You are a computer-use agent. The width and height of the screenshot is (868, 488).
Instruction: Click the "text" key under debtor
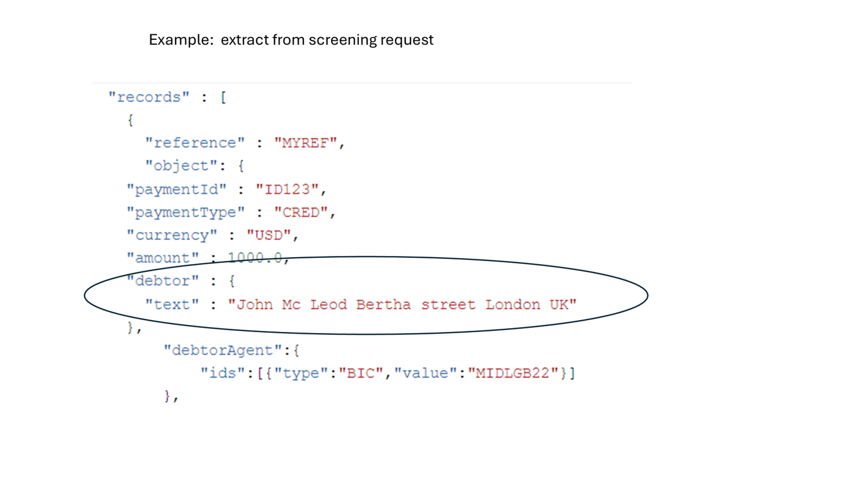(x=172, y=305)
